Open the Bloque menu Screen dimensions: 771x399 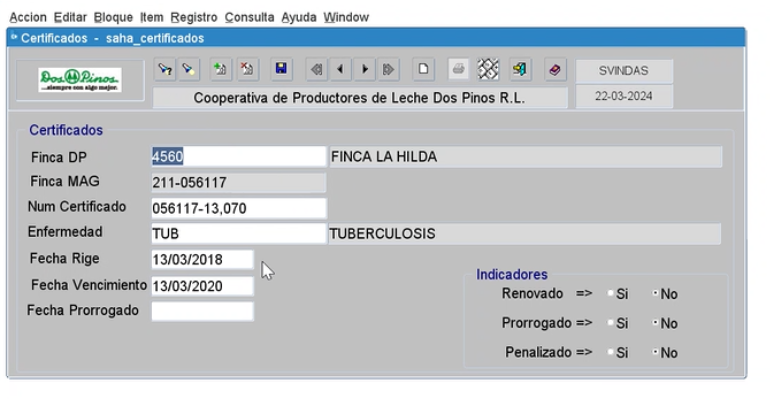point(114,17)
